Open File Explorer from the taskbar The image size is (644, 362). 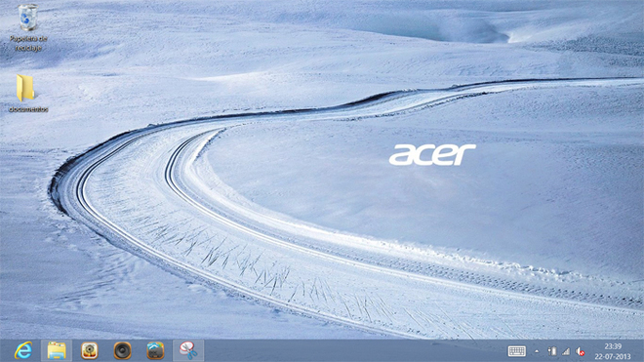(x=57, y=351)
